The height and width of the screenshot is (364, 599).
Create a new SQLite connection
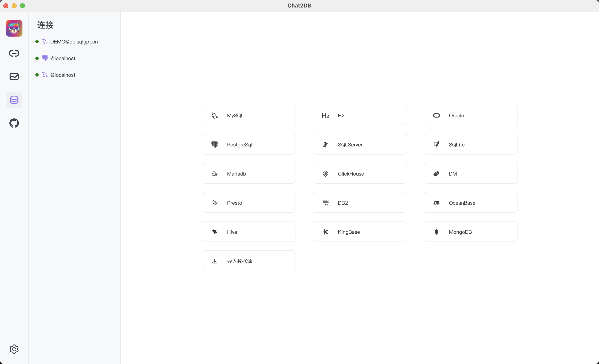coord(471,144)
